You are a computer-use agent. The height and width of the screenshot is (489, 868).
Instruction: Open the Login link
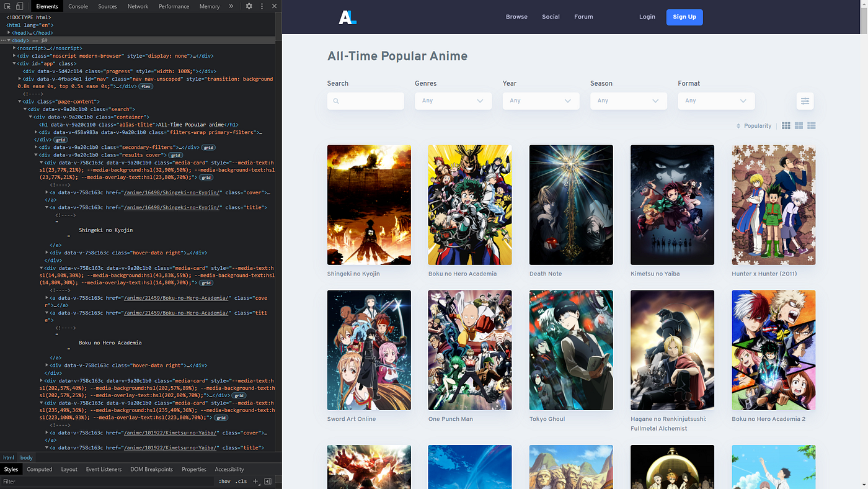647,17
